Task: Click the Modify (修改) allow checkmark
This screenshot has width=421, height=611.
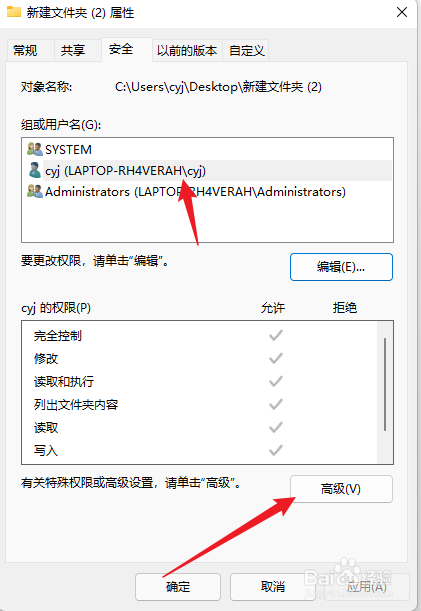Action: (276, 358)
